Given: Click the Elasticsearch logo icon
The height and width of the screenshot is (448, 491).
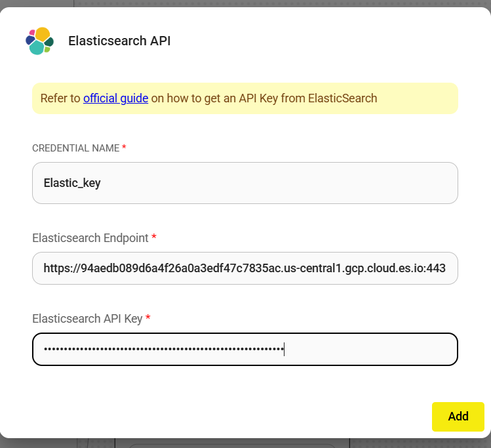Looking at the screenshot, I should tap(39, 41).
